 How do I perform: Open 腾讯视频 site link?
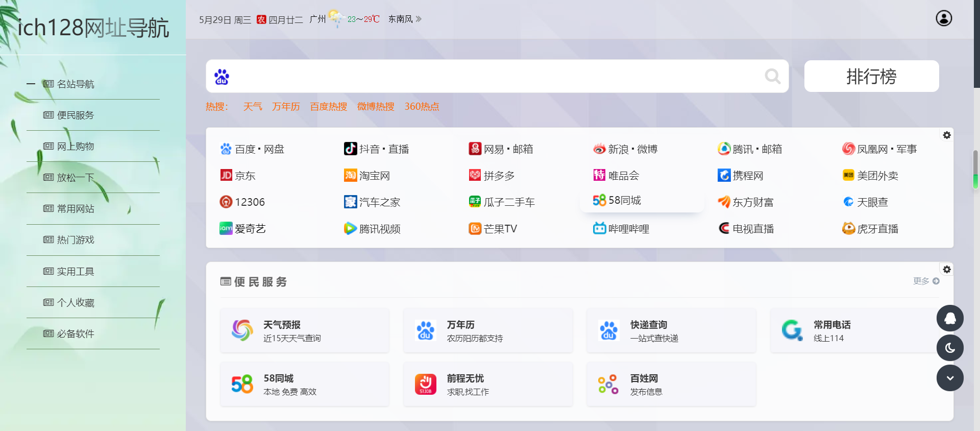click(x=372, y=229)
